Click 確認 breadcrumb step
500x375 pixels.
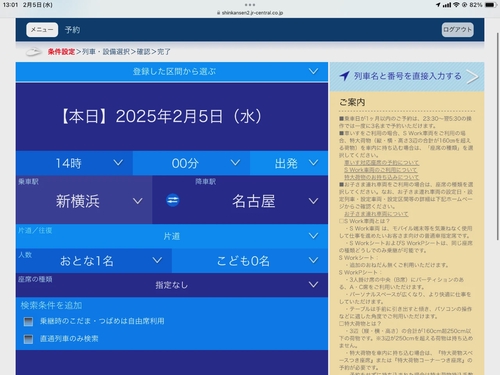(143, 52)
